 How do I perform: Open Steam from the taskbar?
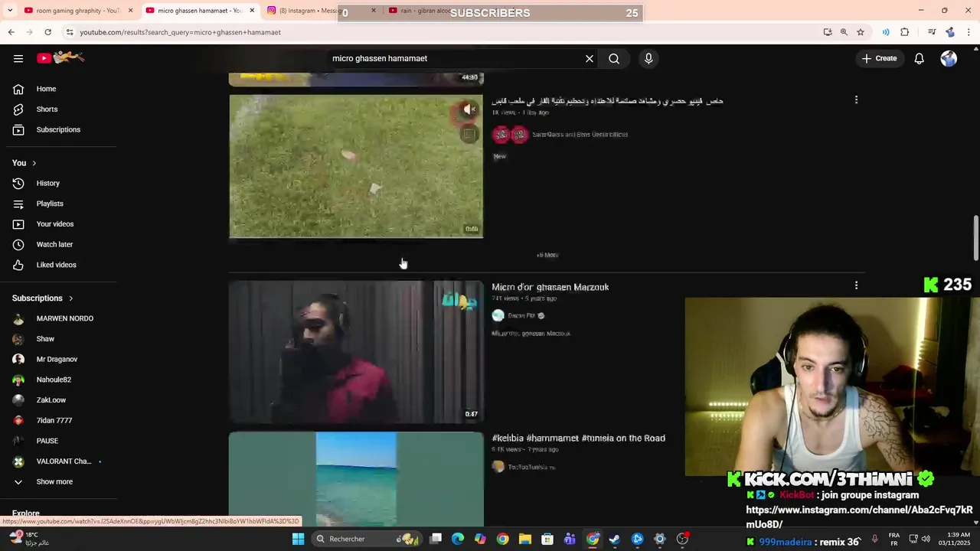614,539
